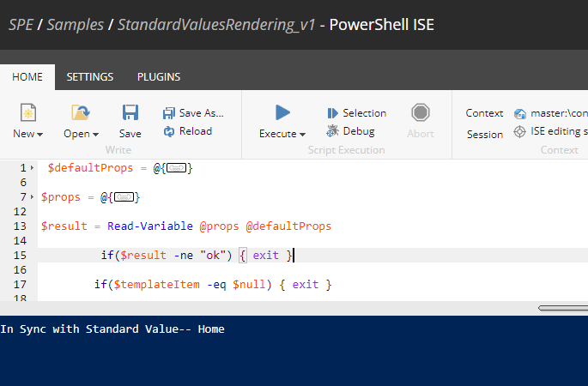Click the Reload icon

[169, 131]
